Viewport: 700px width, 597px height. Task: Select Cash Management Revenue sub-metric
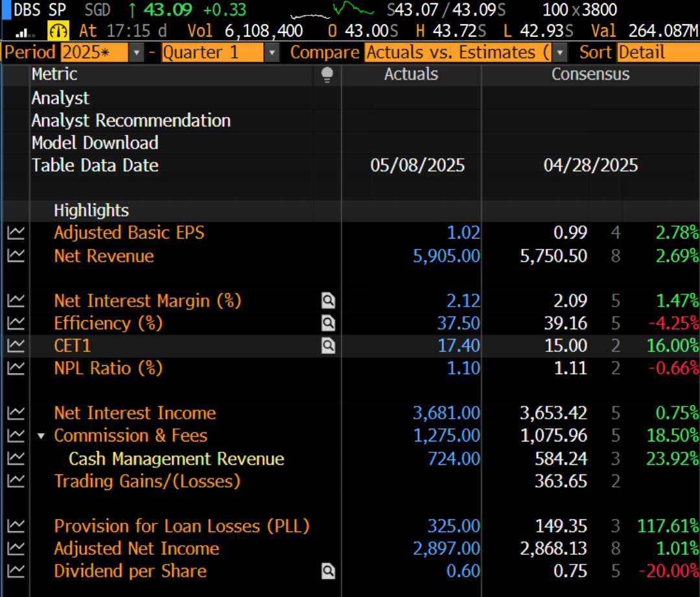point(176,458)
